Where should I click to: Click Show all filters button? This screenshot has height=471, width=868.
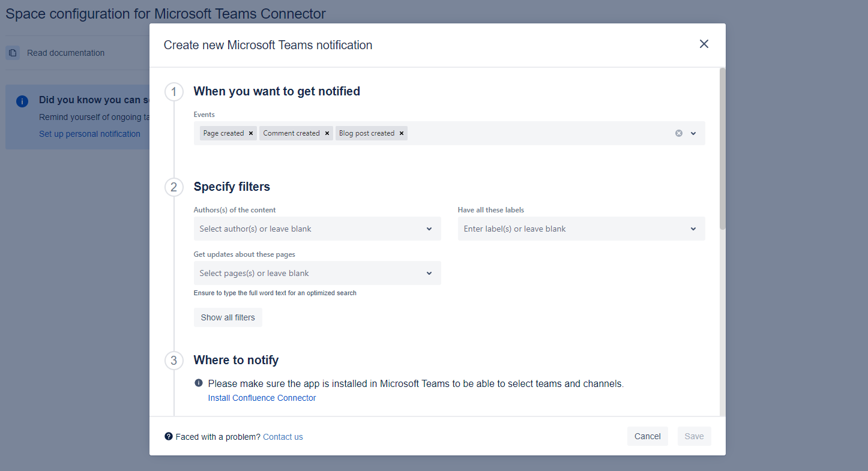[x=228, y=317]
